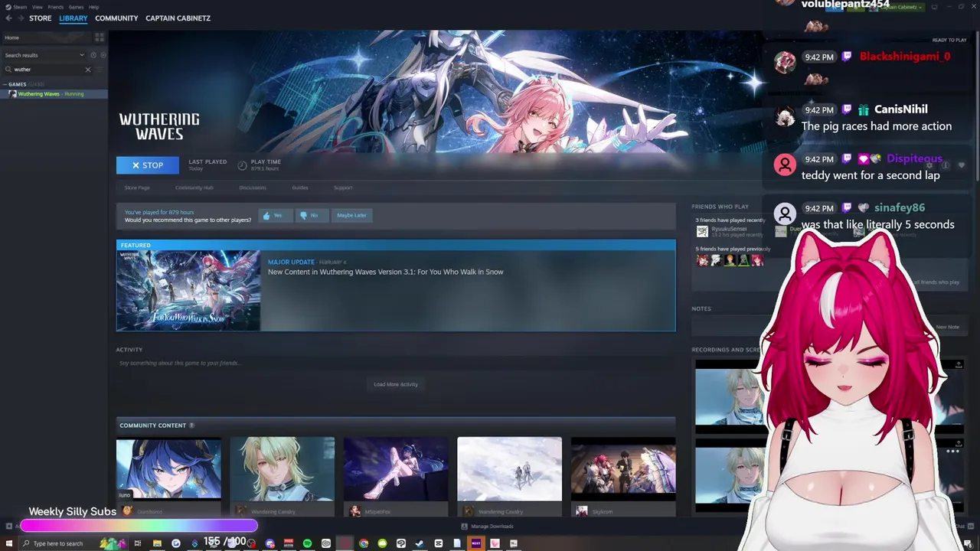The width and height of the screenshot is (980, 551).
Task: Open the game's Store Page link
Action: click(x=137, y=187)
